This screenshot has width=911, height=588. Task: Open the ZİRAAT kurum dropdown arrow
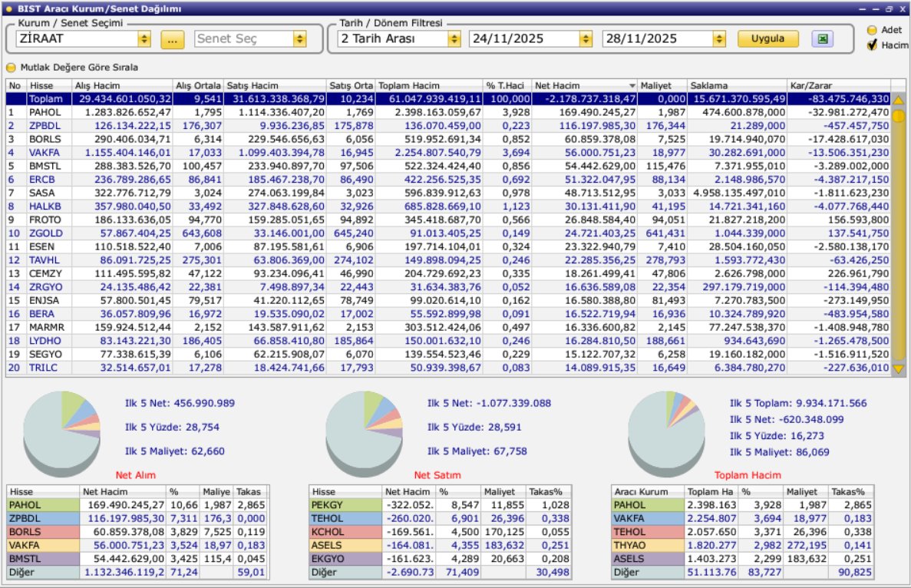click(144, 39)
